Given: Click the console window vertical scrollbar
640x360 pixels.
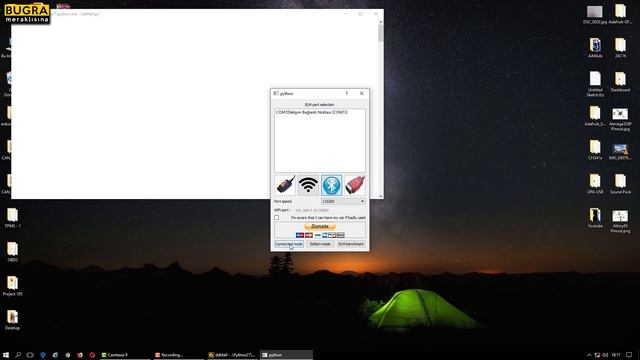Looking at the screenshot, I should (381, 109).
